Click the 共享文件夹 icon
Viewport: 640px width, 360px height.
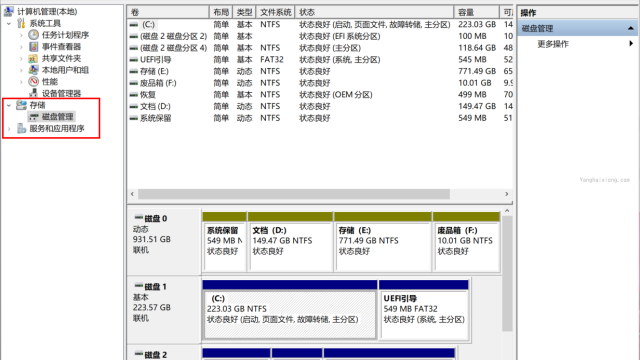[x=33, y=58]
